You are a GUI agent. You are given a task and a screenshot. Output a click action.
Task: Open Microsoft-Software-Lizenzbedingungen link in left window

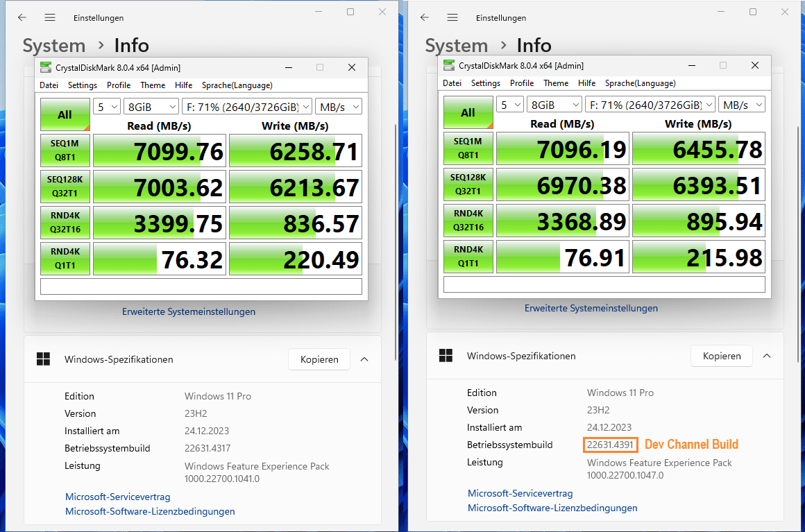pos(150,511)
